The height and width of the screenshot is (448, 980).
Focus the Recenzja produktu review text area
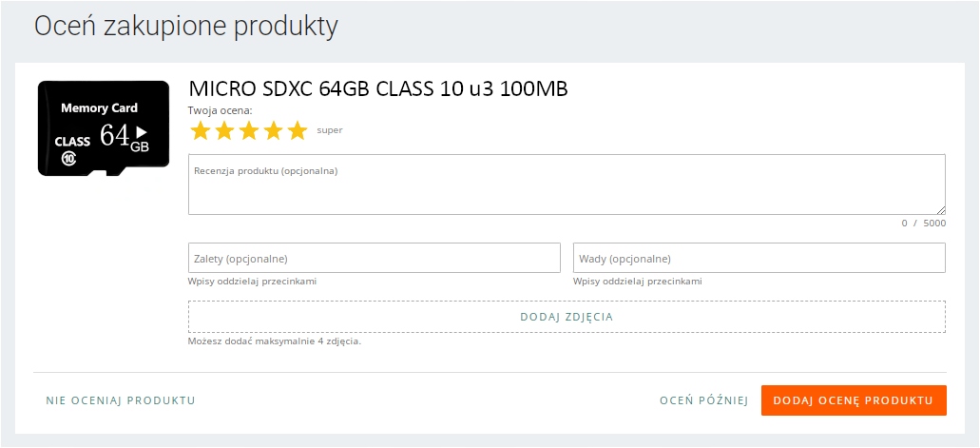click(x=567, y=185)
